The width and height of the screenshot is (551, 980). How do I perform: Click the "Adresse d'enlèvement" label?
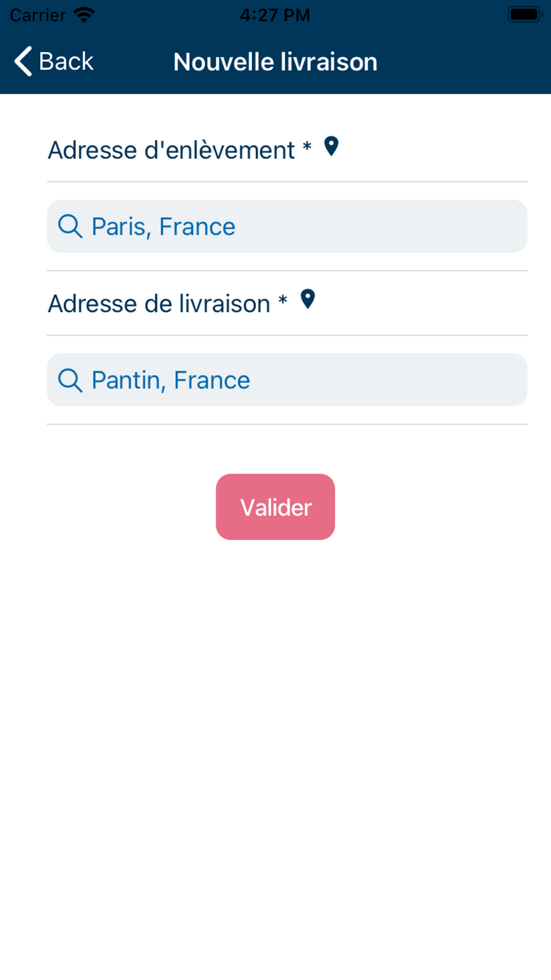171,150
